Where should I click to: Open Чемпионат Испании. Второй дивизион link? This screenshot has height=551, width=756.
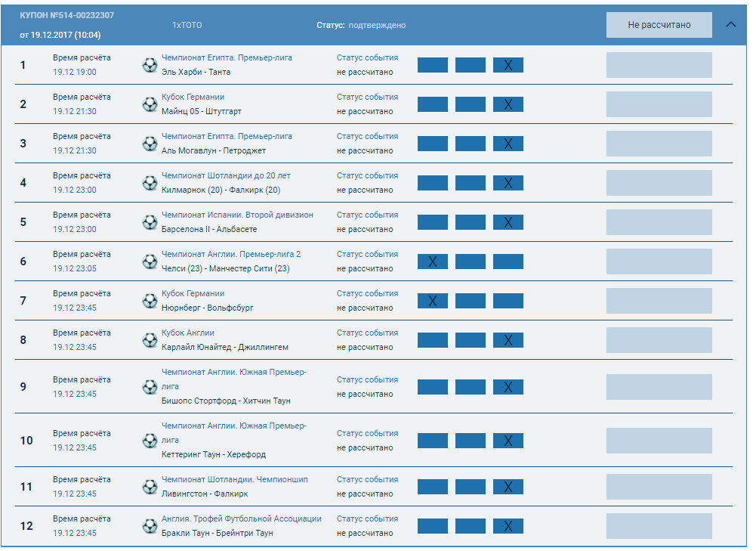(x=237, y=215)
